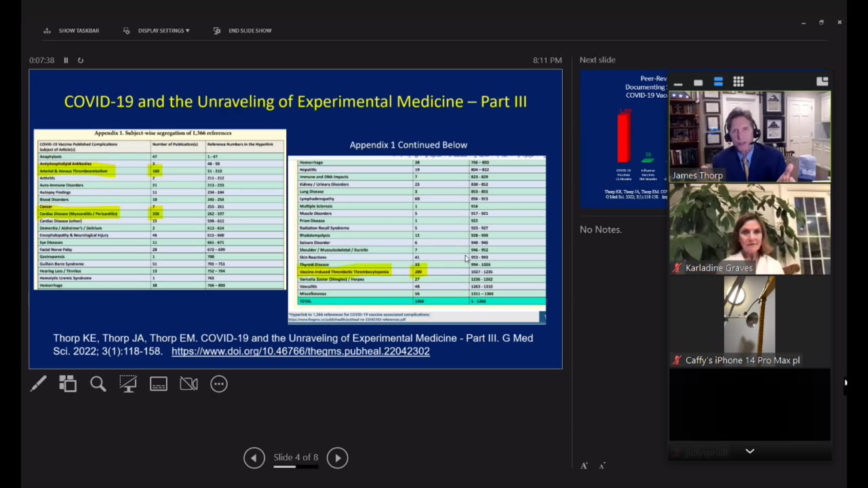Click muted mic icon beside Caffy's iPhone
This screenshot has width=868, height=488.
[x=677, y=361]
